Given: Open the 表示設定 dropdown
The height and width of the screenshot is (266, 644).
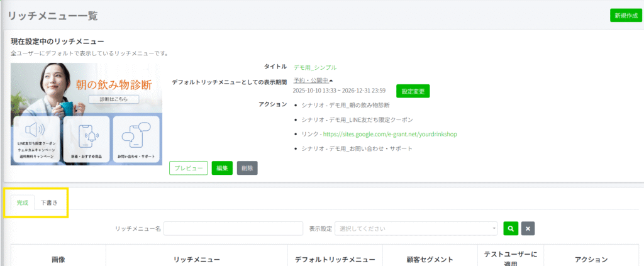Looking at the screenshot, I should click(x=416, y=228).
